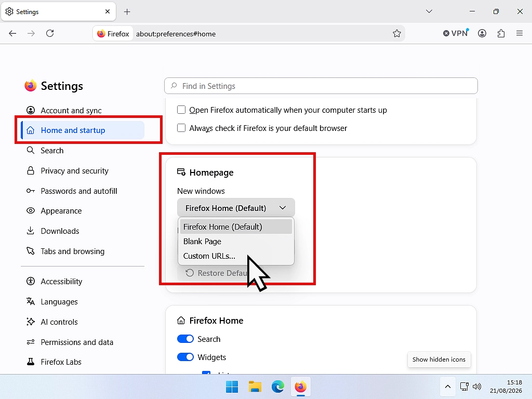Click the Find in Settings search field
The height and width of the screenshot is (399, 532).
point(321,86)
